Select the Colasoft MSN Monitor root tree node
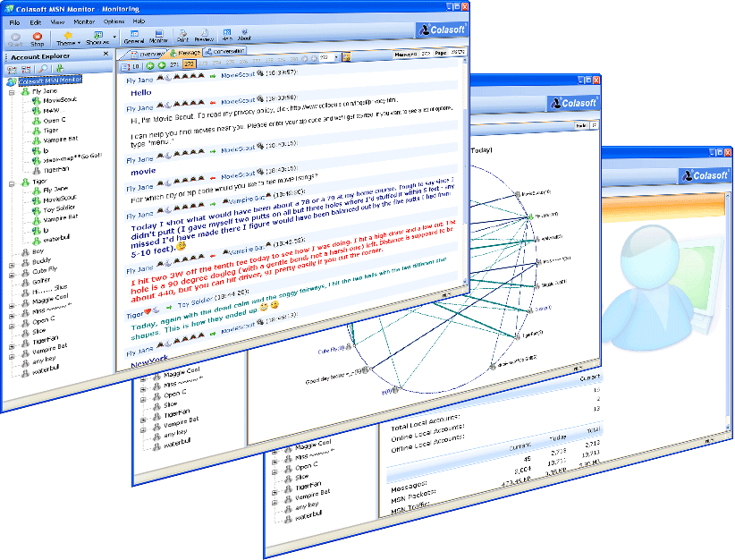The width and height of the screenshot is (735, 560). (50, 81)
